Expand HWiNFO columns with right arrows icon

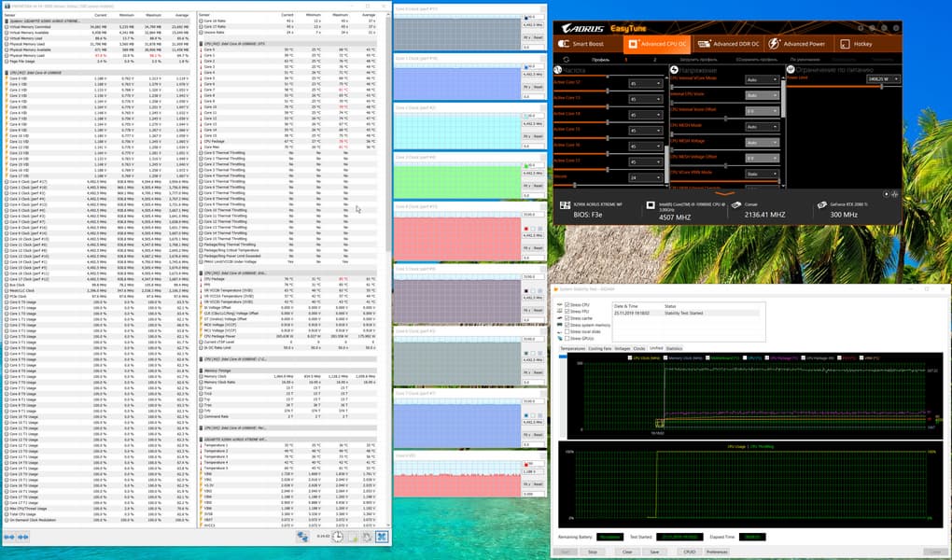(23, 537)
